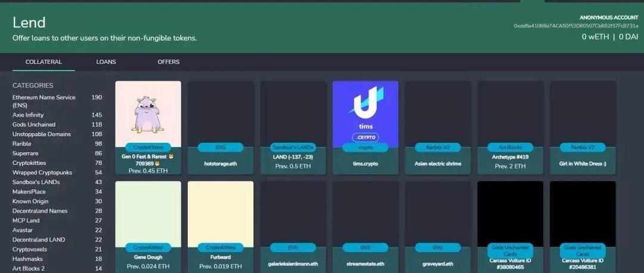The image size is (644, 273).
Task: Select Wrapped Cryptopunks category
Action: coord(57,173)
